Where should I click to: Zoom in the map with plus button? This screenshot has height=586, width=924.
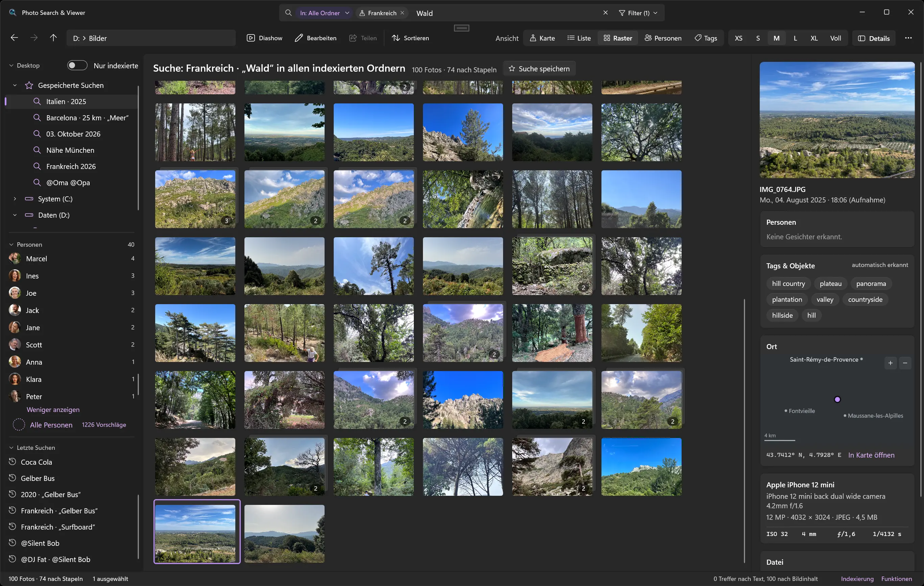890,363
